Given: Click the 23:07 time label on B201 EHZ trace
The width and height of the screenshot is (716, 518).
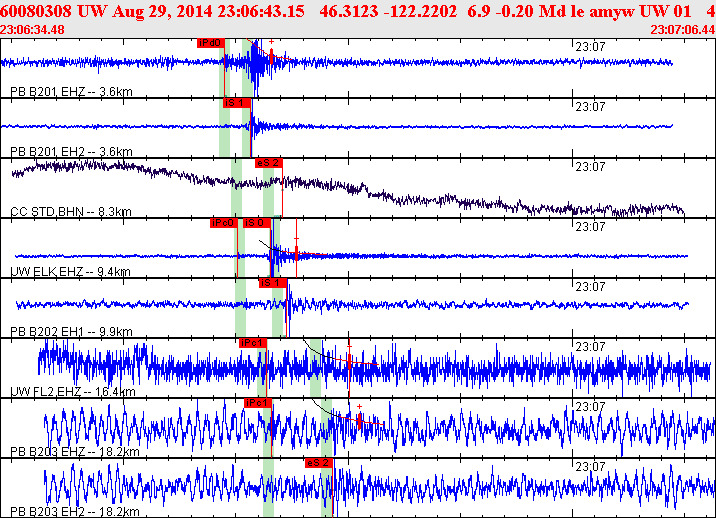Looking at the screenshot, I should coord(590,47).
